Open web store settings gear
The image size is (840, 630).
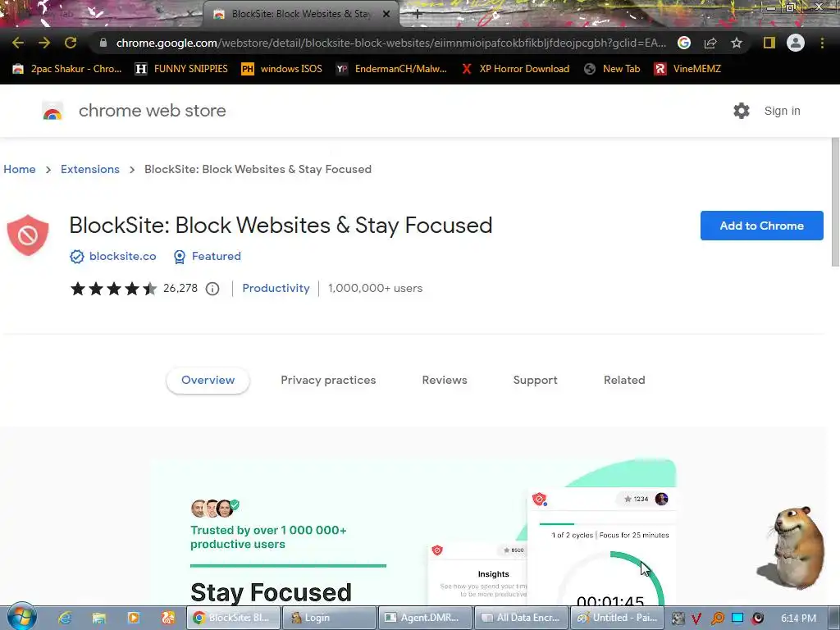point(742,111)
